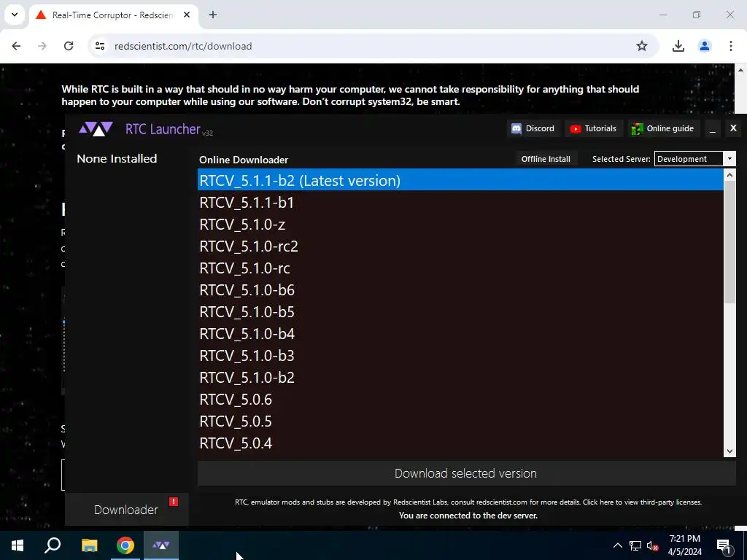Open the Windows Start menu

(18, 545)
